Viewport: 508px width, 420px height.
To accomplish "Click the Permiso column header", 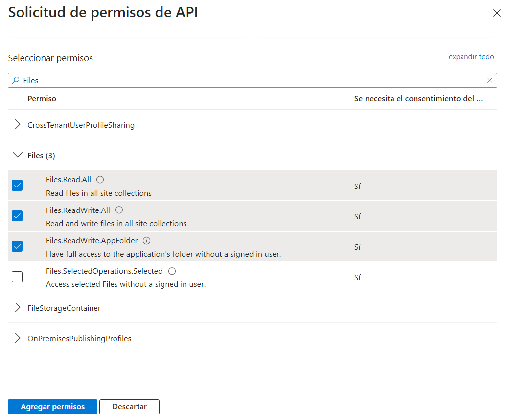I will pos(42,99).
